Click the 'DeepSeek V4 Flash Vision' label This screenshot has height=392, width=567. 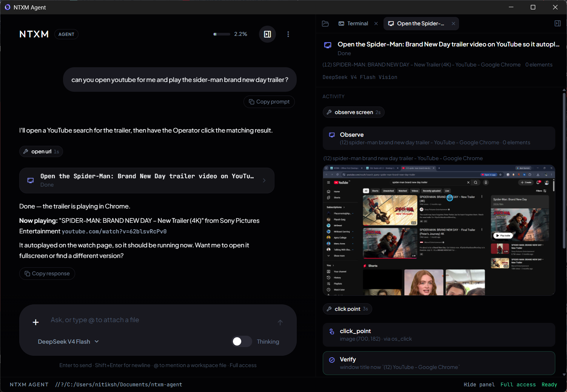(x=360, y=77)
